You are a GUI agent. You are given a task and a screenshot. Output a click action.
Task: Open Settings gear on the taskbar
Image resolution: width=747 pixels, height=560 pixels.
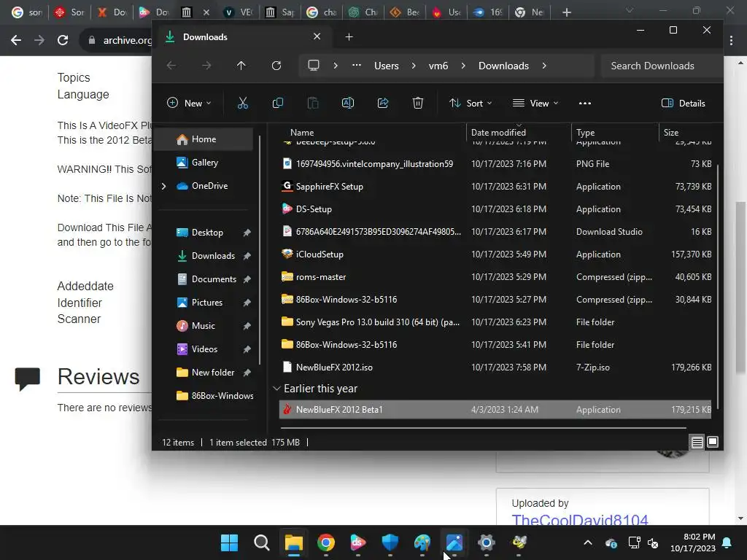tap(487, 542)
